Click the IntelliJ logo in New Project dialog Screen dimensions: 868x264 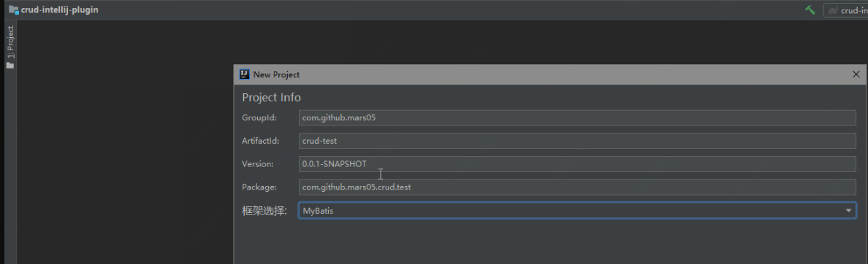(244, 74)
